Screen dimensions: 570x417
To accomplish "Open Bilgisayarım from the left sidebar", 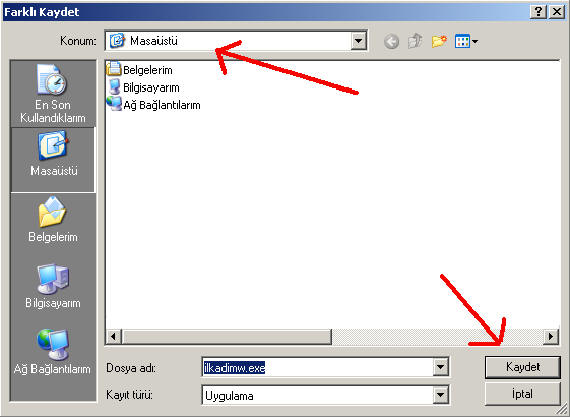I will tap(53, 286).
